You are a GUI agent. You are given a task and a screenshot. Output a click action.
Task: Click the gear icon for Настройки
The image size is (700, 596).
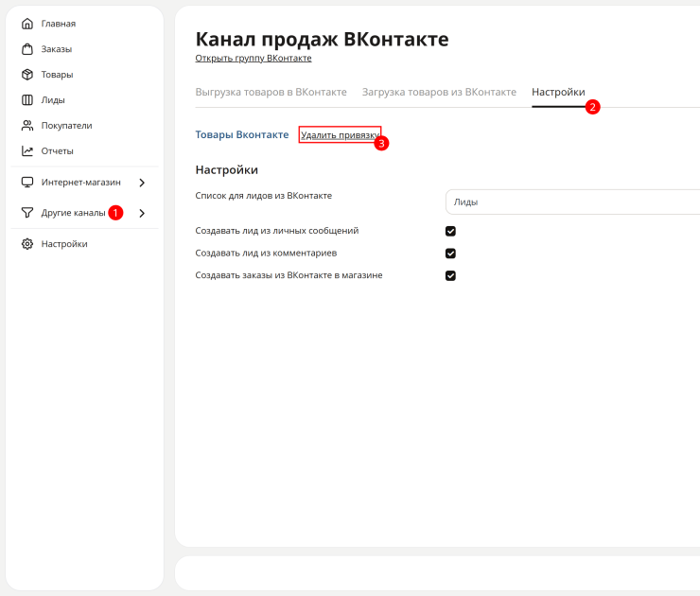click(x=27, y=244)
